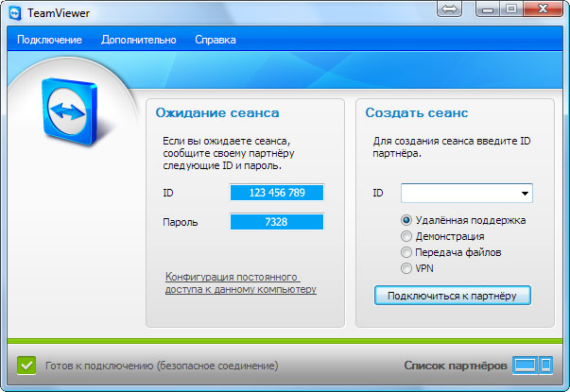Close the TeamViewer window

[x=544, y=9]
